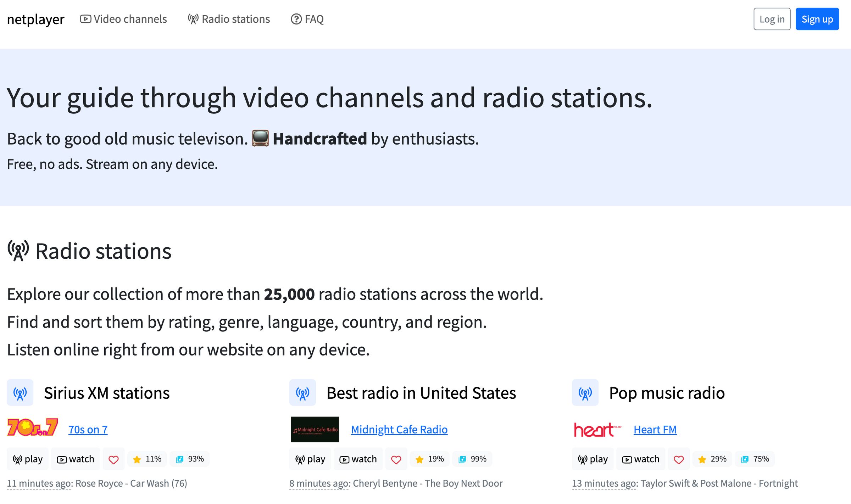Watch the 70s on 7 video stream
Image resolution: width=851 pixels, height=504 pixels.
(x=75, y=459)
